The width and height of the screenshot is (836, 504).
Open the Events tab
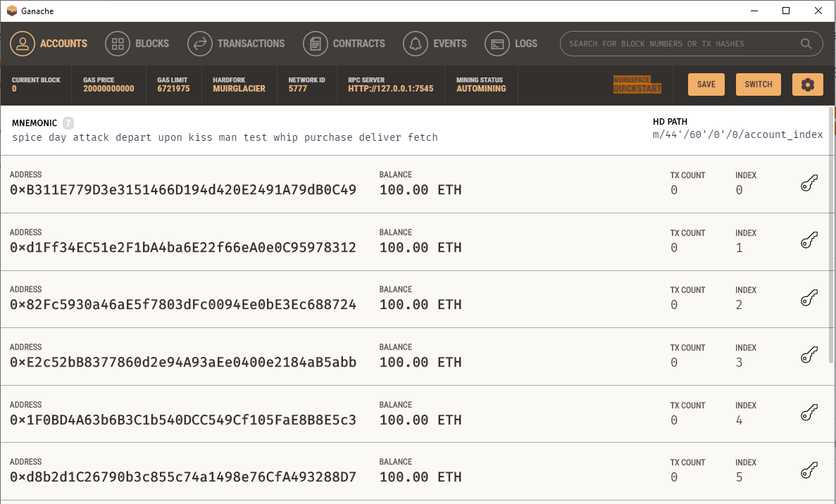(x=435, y=44)
